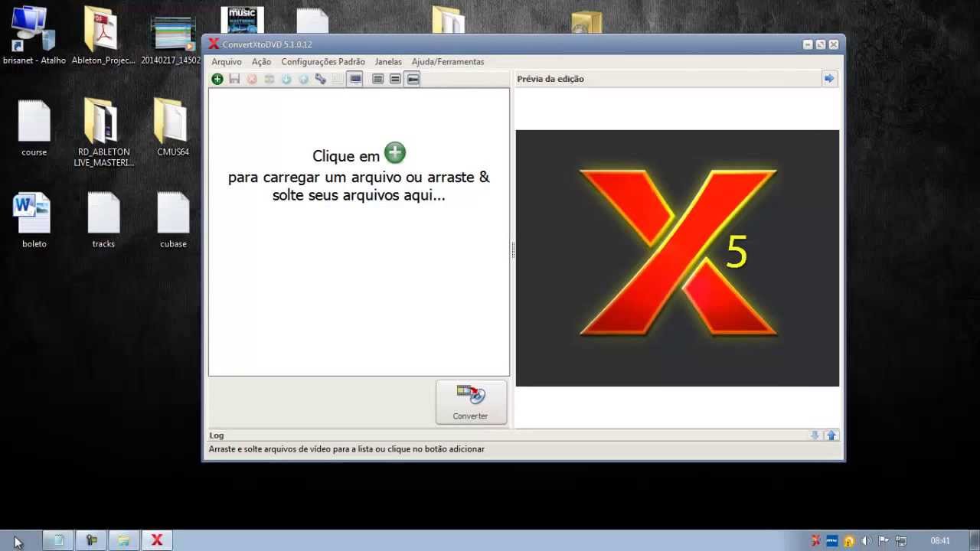The image size is (980, 551).
Task: Select the 20140217_14502 video file icon
Action: coord(171,39)
